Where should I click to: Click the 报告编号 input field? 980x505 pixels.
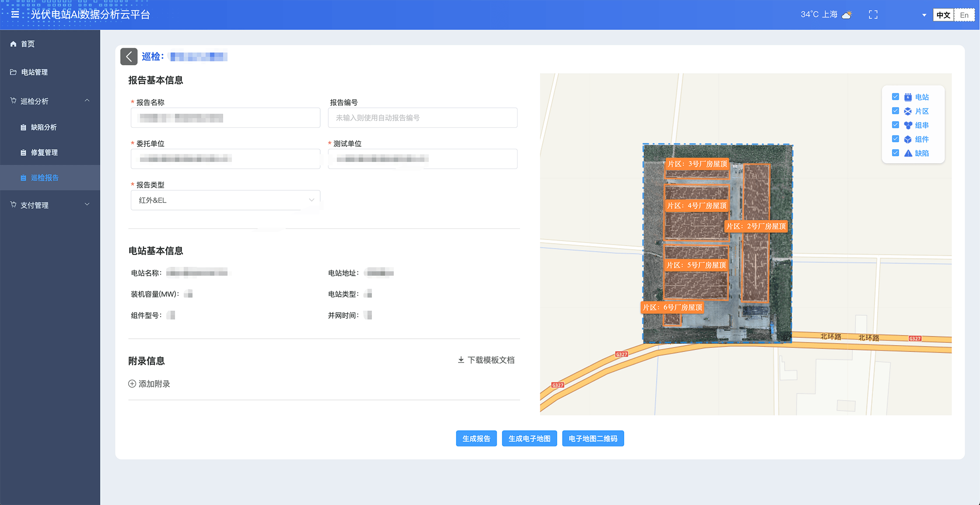(422, 118)
